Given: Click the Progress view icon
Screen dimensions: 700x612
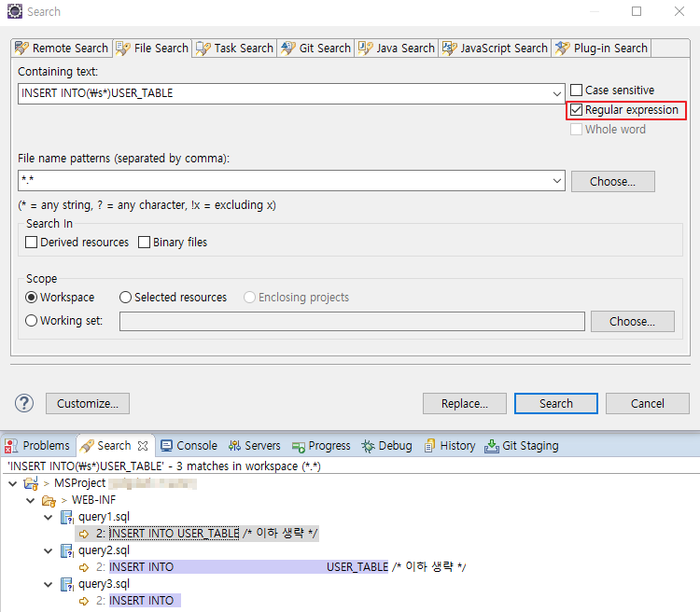Looking at the screenshot, I should 299,446.
